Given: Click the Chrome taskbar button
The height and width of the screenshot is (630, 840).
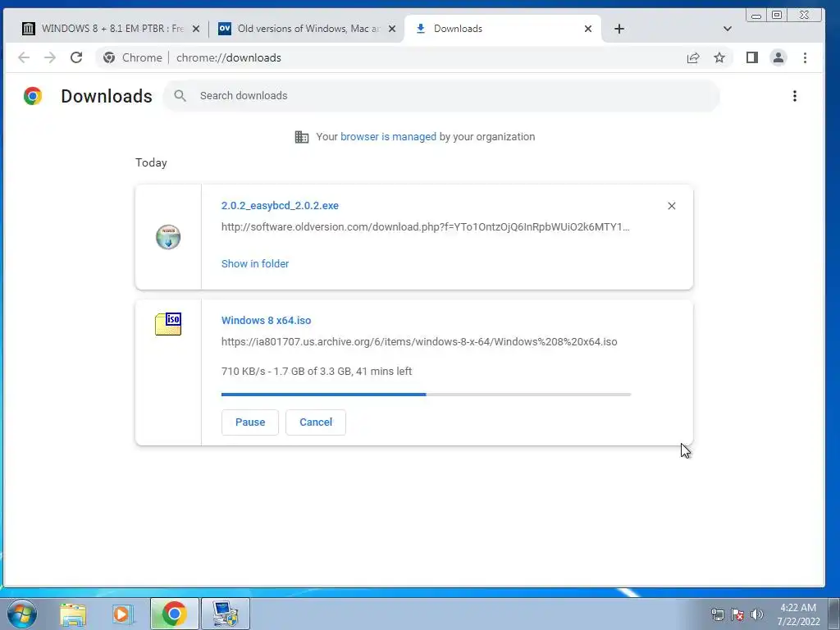Looking at the screenshot, I should click(174, 614).
